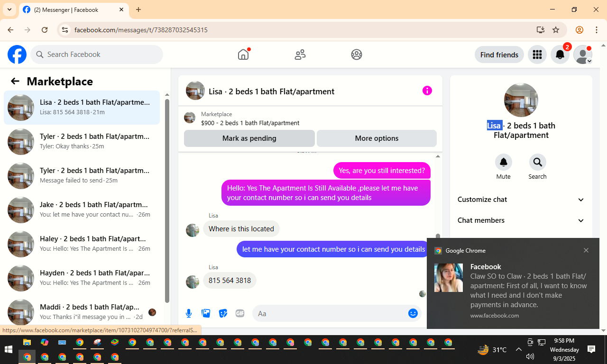Open the taskbar clock showing 9:58 PM
The image size is (607, 364).
coord(564,350)
